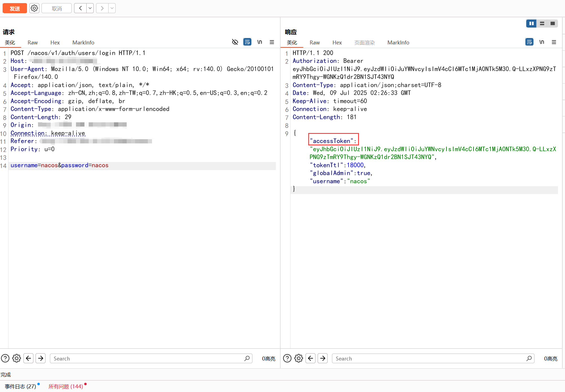Open request panel hamburger options menu
Viewport: 565px width, 392px height.
272,42
